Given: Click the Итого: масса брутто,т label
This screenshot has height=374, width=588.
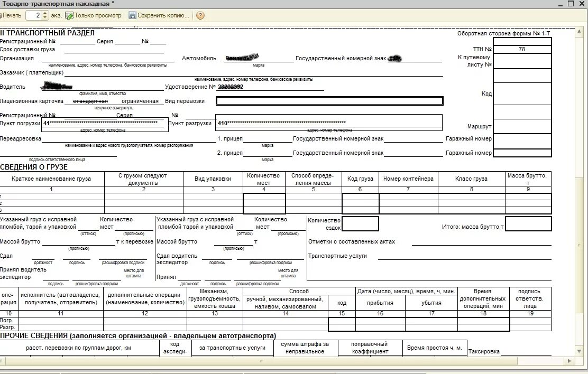Looking at the screenshot, I should click(473, 227).
